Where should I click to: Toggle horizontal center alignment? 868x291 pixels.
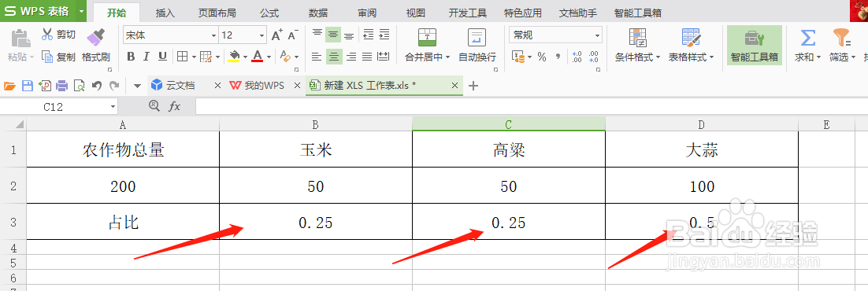(333, 57)
